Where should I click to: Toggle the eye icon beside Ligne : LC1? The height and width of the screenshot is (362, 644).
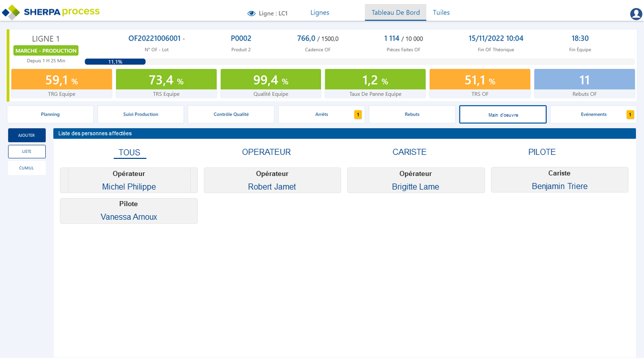pos(252,14)
